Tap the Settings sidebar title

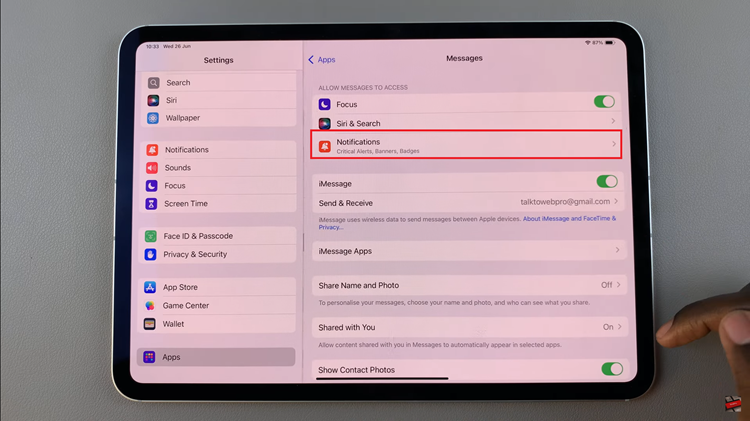tap(219, 60)
